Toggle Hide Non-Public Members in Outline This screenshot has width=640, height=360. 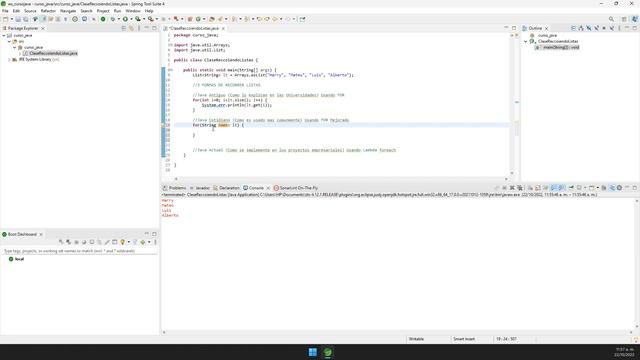point(604,28)
